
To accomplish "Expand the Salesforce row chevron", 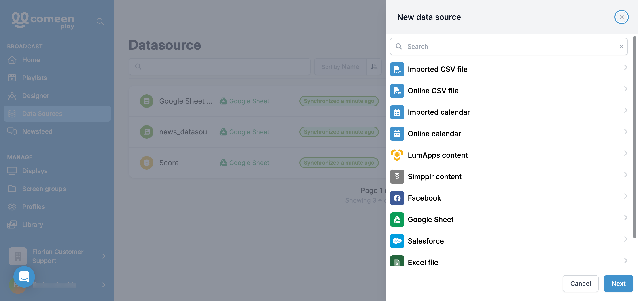I will pyautogui.click(x=625, y=239).
